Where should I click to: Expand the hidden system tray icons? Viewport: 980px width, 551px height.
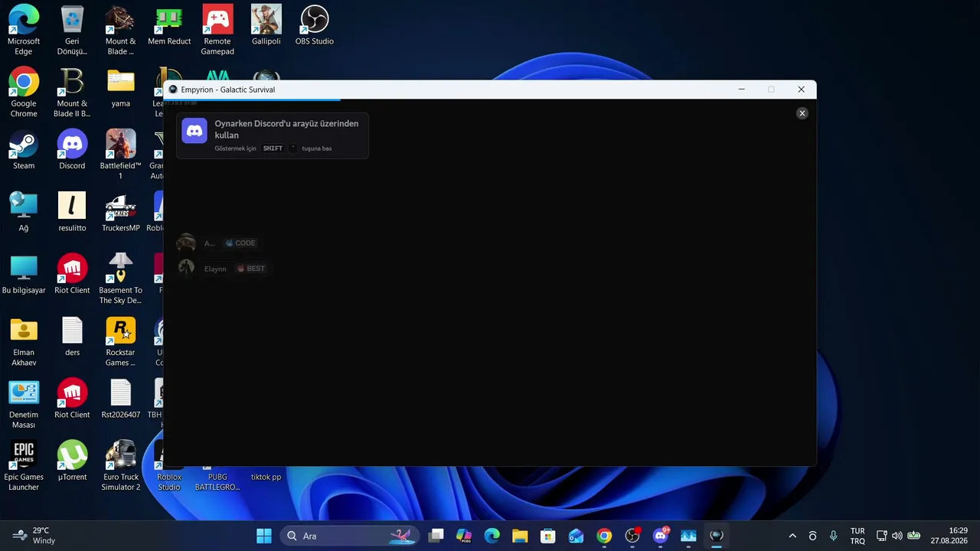click(792, 536)
